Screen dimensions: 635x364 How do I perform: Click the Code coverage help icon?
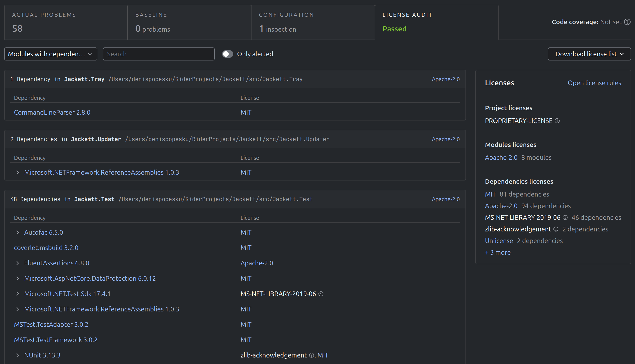(x=627, y=22)
